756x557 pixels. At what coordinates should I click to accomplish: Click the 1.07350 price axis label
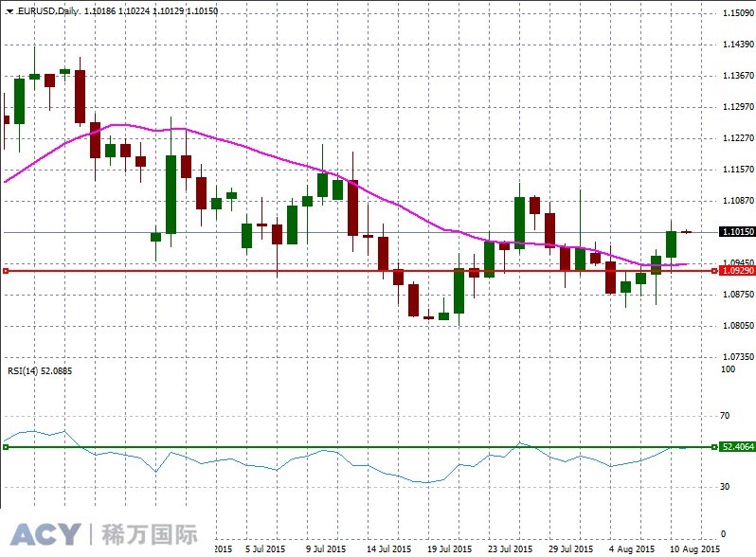point(738,357)
